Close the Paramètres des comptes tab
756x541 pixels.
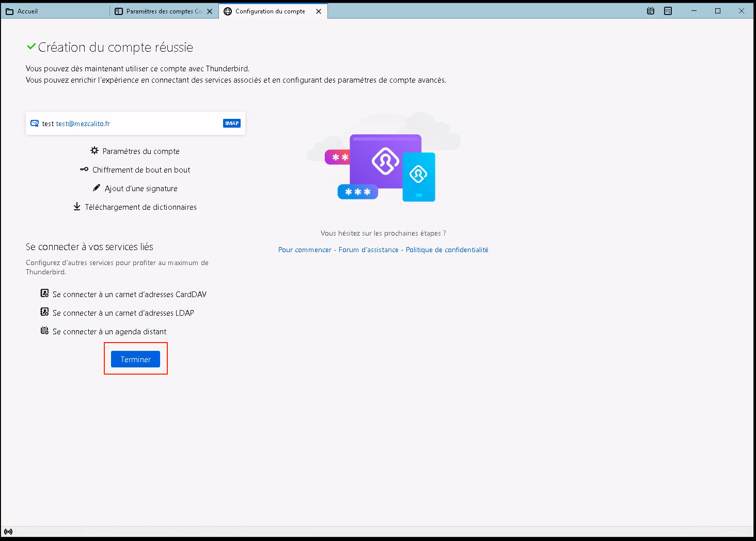click(x=210, y=11)
